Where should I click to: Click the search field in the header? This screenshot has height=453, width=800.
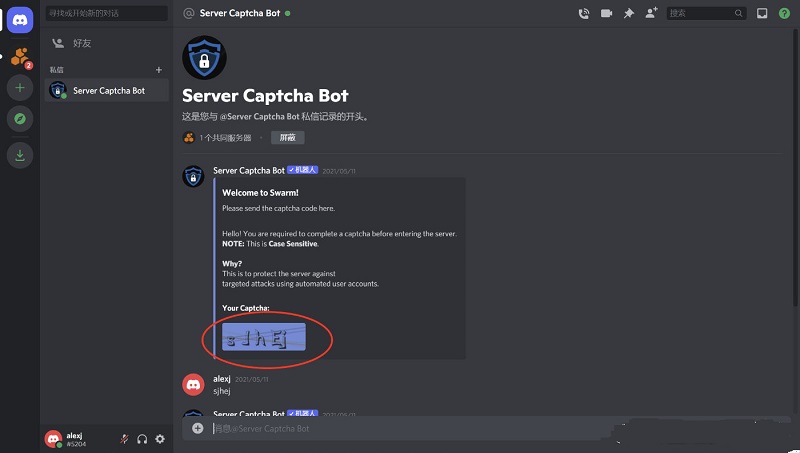[706, 13]
